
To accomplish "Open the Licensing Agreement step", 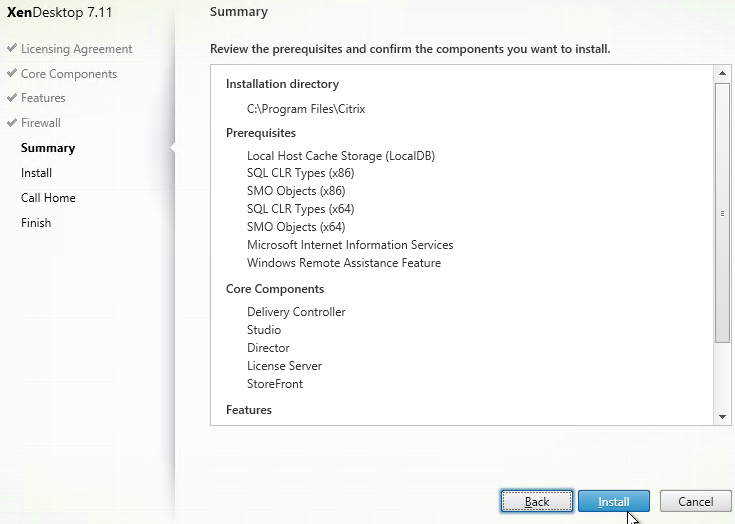I will point(76,49).
